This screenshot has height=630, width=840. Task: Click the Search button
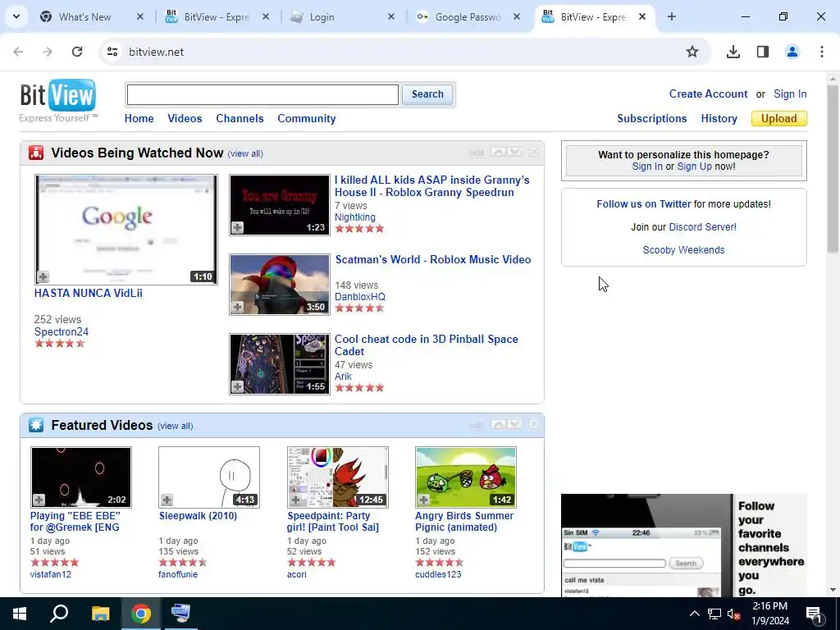tap(427, 94)
